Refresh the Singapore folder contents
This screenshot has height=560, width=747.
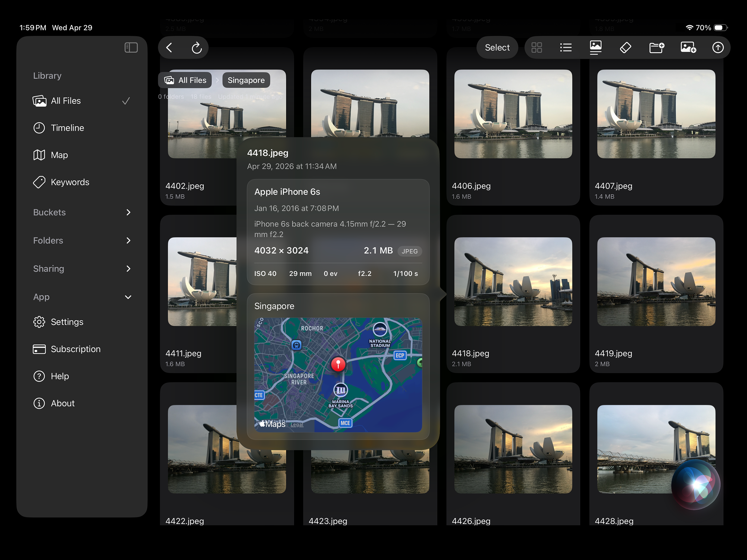(x=197, y=47)
